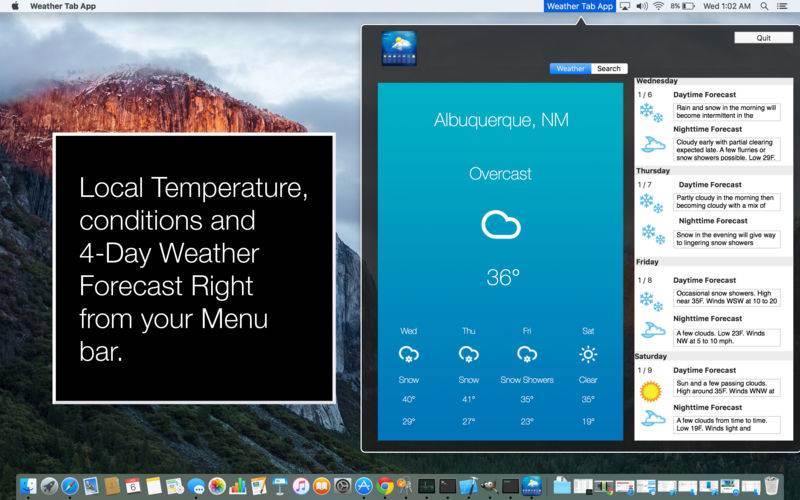The image size is (800, 500).
Task: Click the Weather Tab App logo icon
Action: (399, 48)
